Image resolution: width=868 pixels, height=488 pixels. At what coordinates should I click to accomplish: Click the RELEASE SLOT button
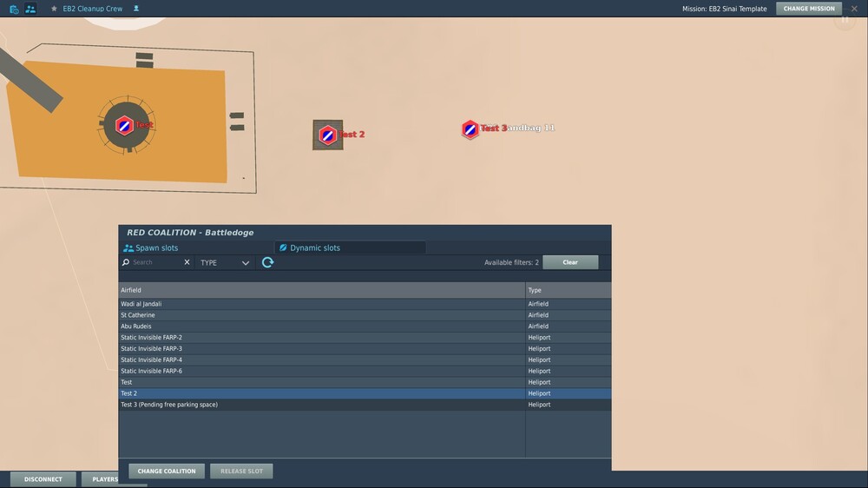tap(241, 471)
